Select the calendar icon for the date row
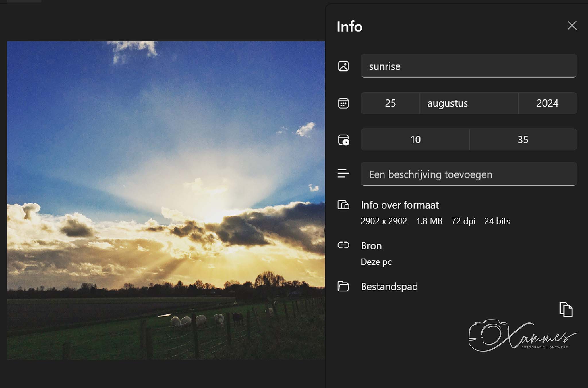The height and width of the screenshot is (388, 588). click(343, 103)
